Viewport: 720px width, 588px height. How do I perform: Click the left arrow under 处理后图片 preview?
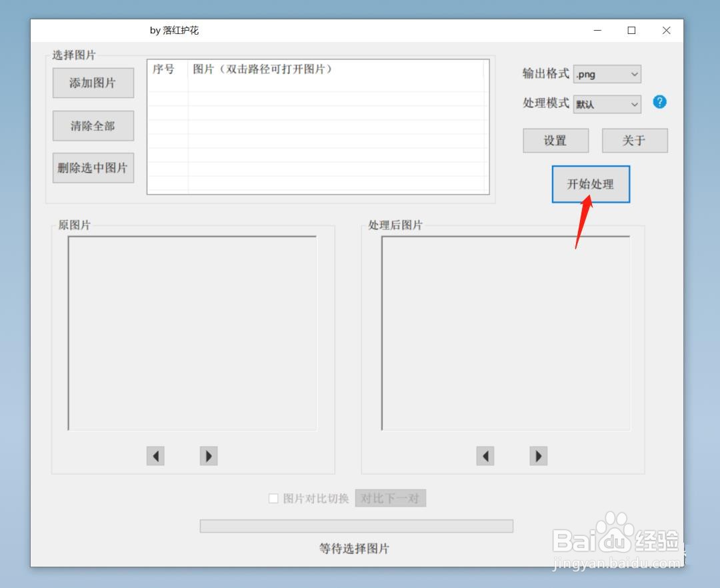[485, 455]
